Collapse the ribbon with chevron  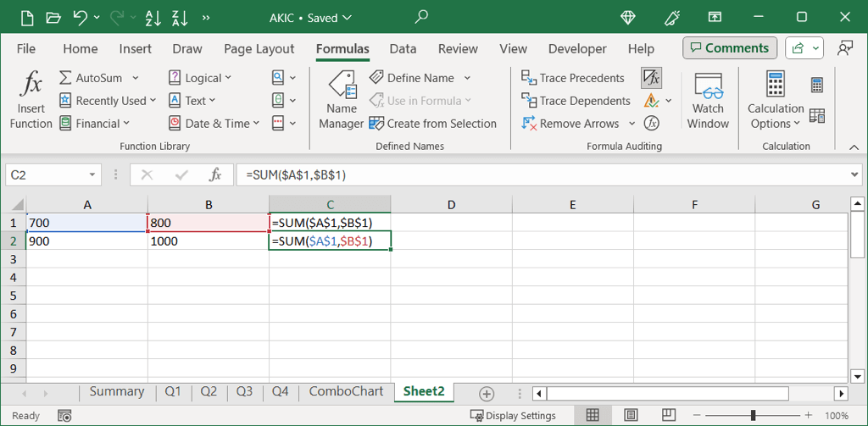pyautogui.click(x=853, y=147)
